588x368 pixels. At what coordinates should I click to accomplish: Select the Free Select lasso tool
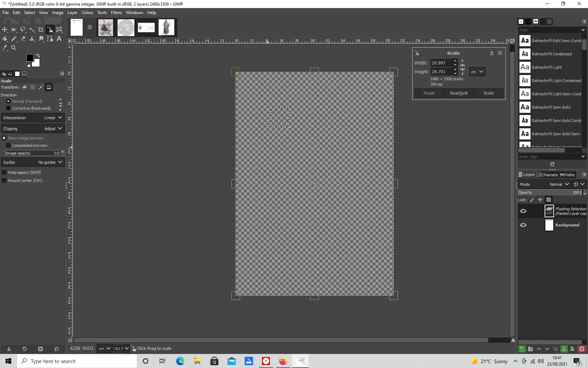23,30
